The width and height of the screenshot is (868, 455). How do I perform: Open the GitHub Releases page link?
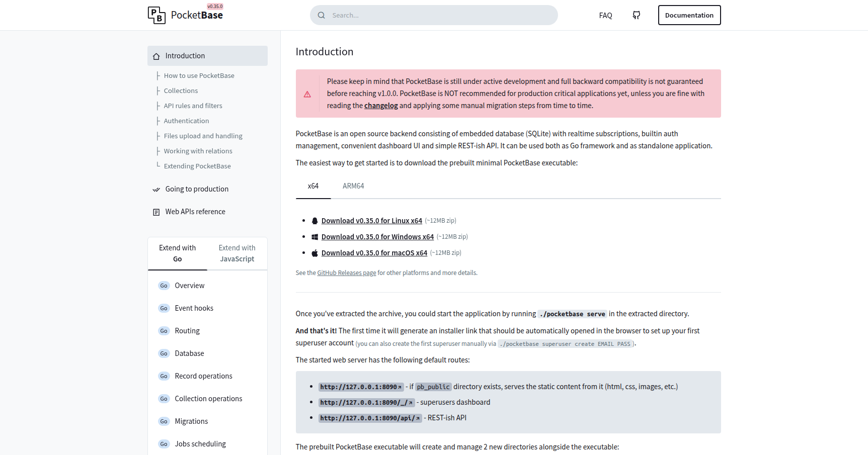(x=346, y=273)
